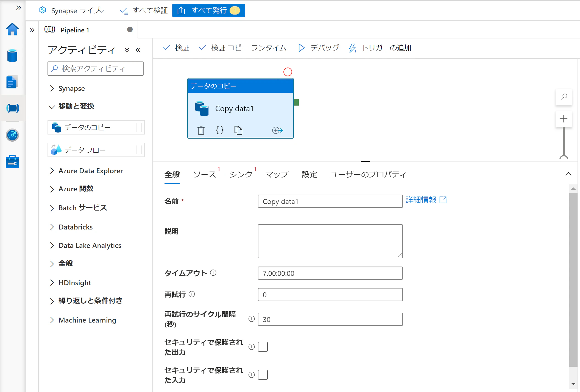580x392 pixels.
Task: Click 再試行のサイクル間隔 input field
Action: [330, 319]
